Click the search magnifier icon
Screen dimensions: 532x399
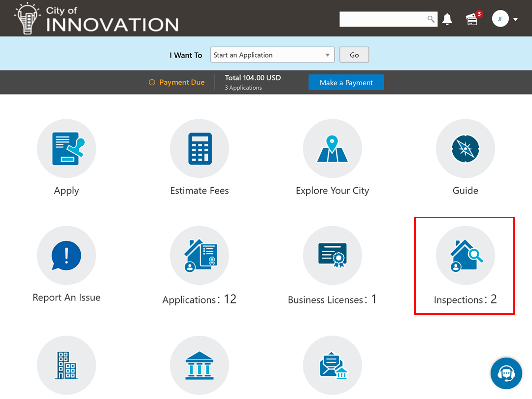[431, 19]
